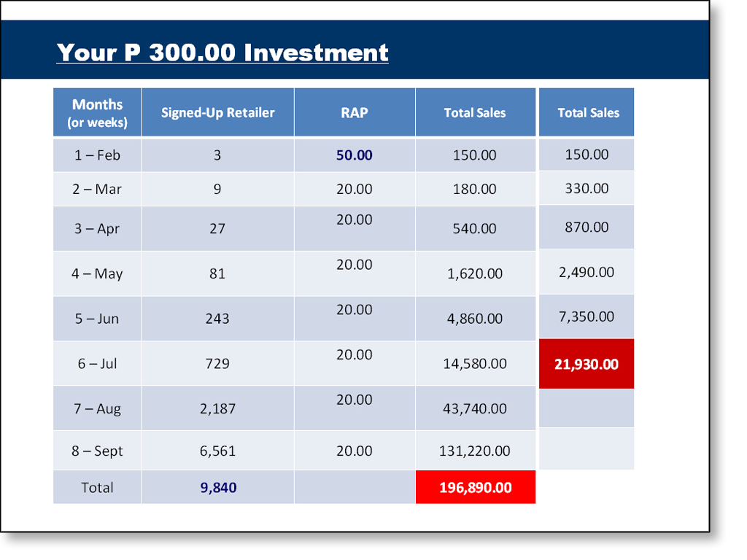Select the 27 signed-up retailer cell

(217, 229)
